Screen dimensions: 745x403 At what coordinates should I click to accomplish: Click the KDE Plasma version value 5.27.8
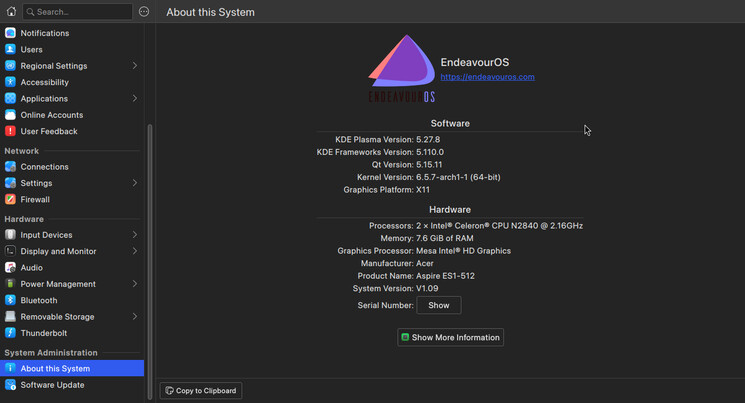428,139
